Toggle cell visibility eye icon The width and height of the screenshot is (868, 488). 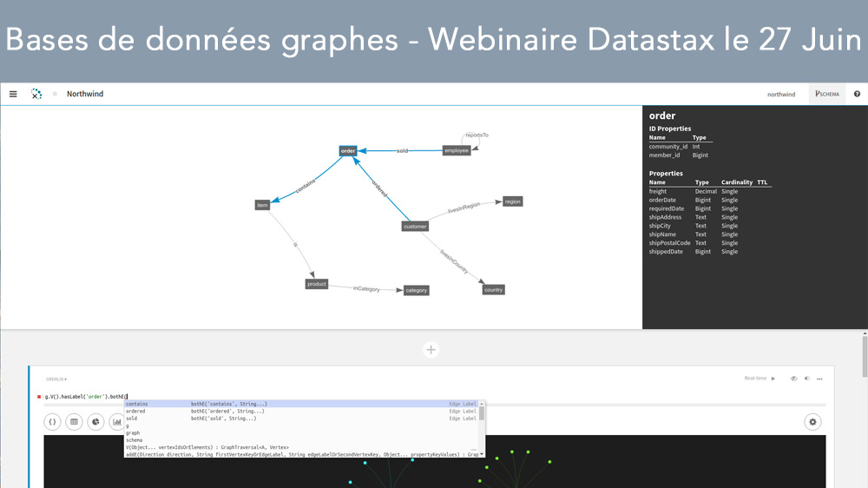pyautogui.click(x=793, y=379)
